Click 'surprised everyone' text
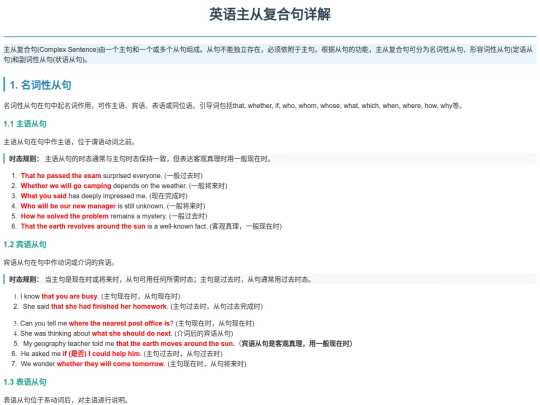 (x=132, y=176)
